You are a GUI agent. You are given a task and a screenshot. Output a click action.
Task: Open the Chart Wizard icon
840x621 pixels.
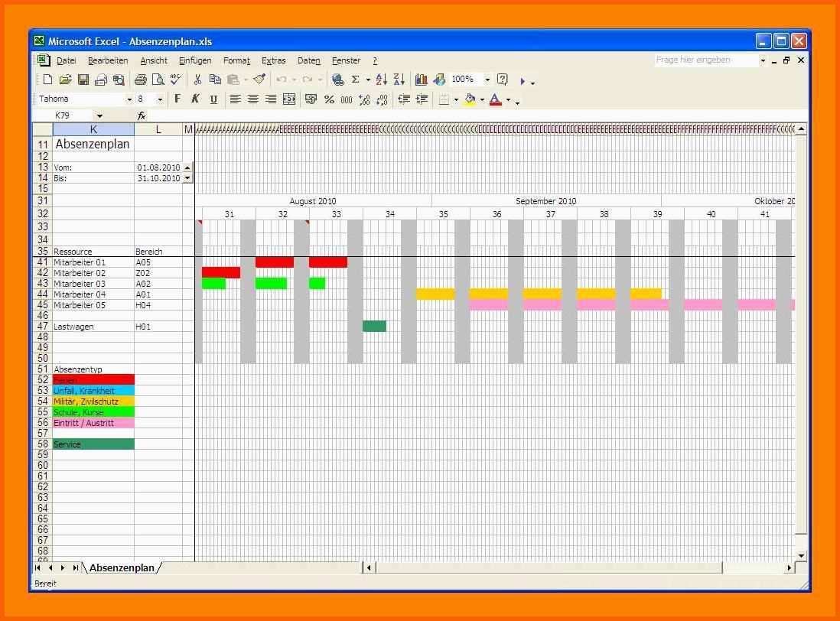(421, 80)
